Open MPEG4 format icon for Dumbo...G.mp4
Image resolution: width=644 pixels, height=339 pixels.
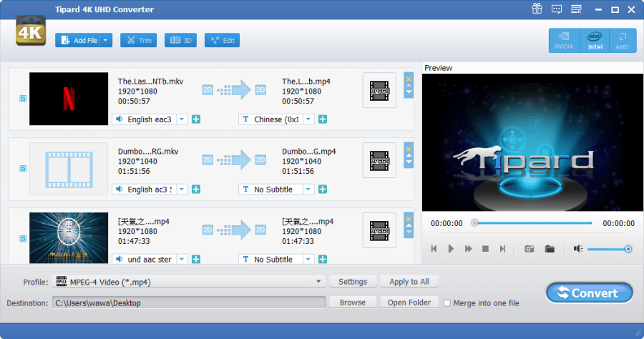(379, 160)
